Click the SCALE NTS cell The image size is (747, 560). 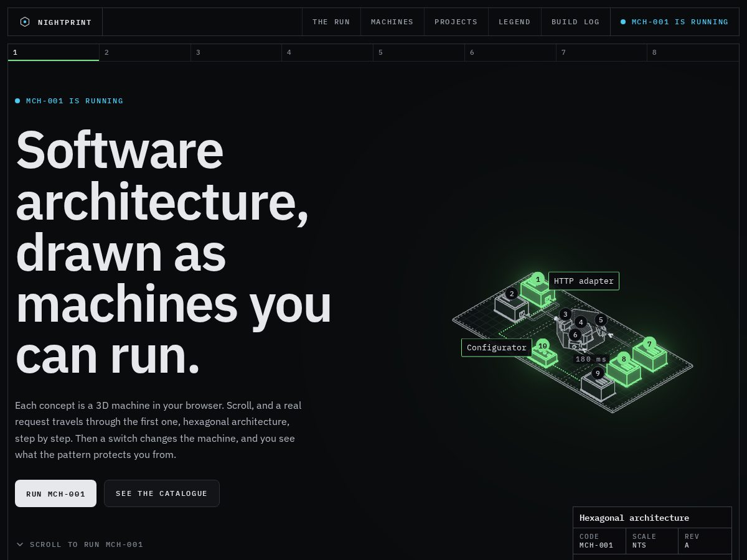[652, 541]
